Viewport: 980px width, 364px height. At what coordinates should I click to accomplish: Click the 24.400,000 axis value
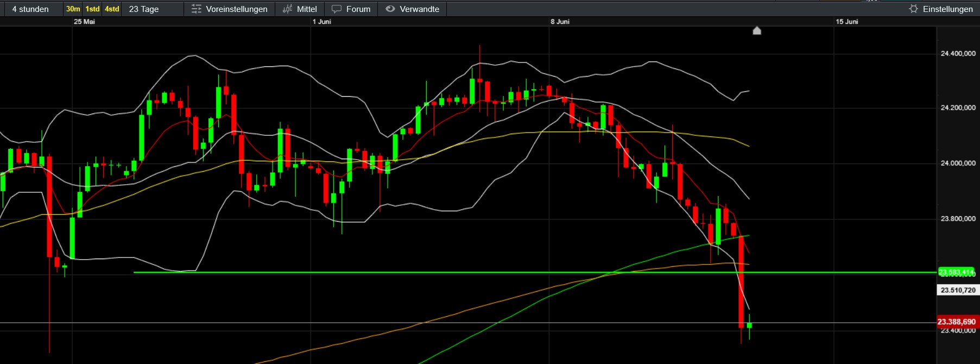tap(958, 53)
